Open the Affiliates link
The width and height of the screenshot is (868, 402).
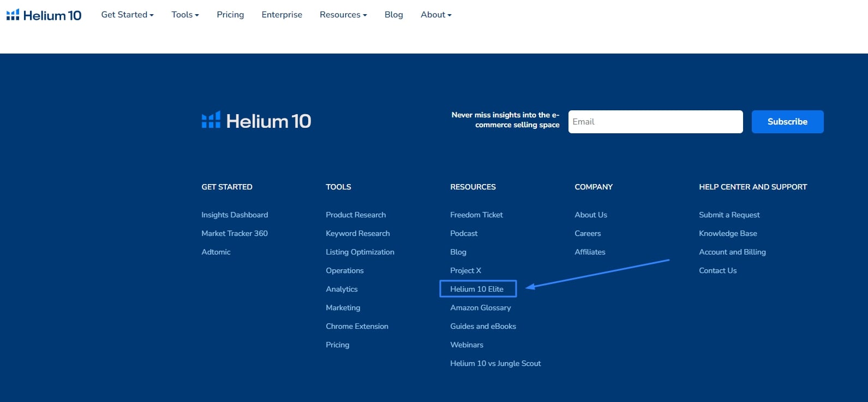(x=590, y=252)
